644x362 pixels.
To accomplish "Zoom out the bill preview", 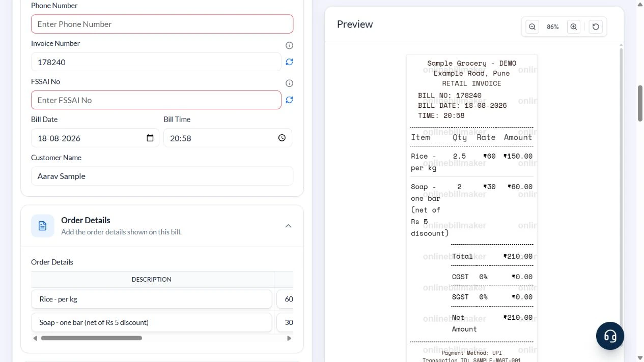I will click(532, 27).
